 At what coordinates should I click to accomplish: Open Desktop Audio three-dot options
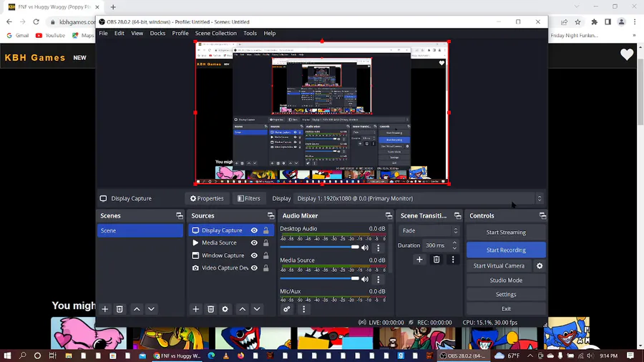(379, 248)
